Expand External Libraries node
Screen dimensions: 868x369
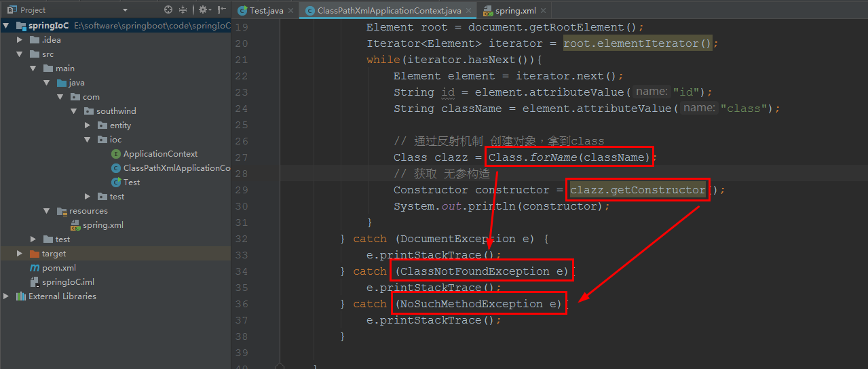(x=7, y=296)
